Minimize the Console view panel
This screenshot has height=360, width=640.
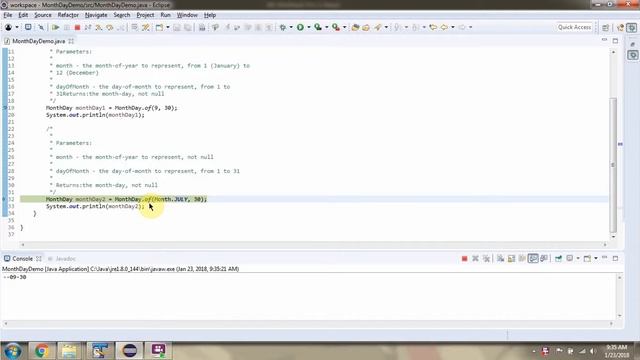(604, 258)
